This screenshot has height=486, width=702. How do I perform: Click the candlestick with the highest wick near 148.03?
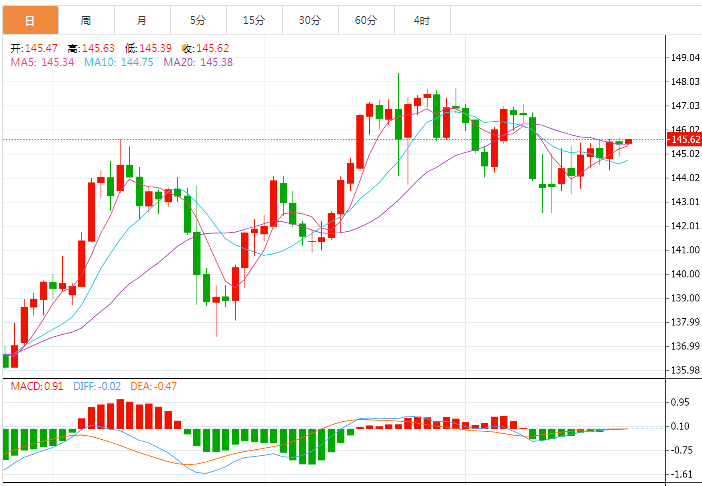(398, 124)
